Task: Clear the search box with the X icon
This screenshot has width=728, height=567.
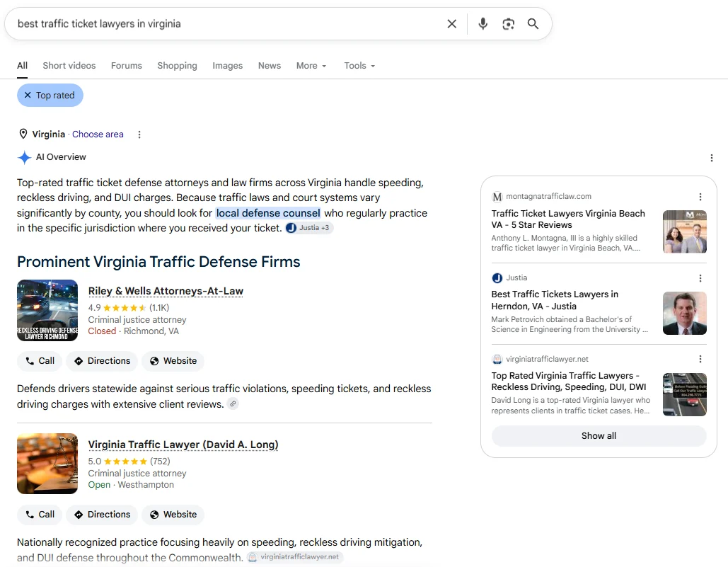Action: click(x=451, y=23)
